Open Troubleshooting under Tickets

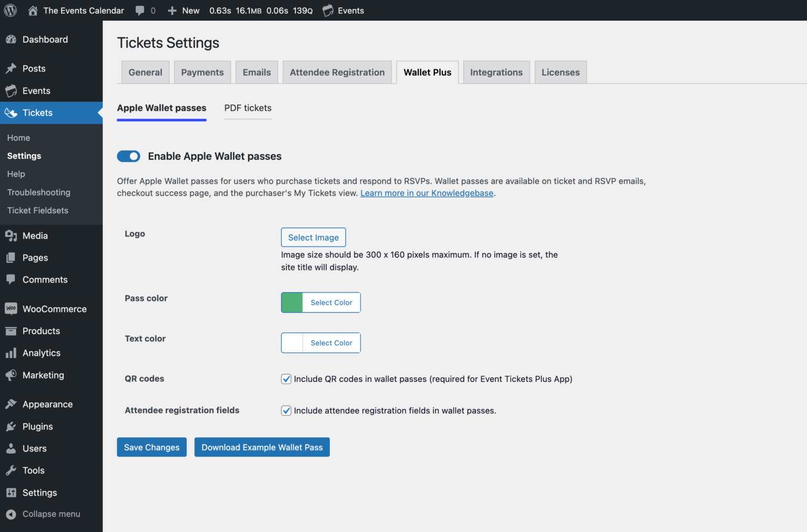click(x=38, y=192)
